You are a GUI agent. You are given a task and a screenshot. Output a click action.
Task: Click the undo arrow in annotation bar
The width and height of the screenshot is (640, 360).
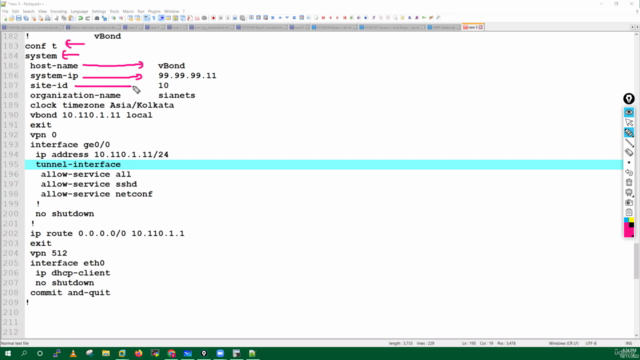coord(629,172)
